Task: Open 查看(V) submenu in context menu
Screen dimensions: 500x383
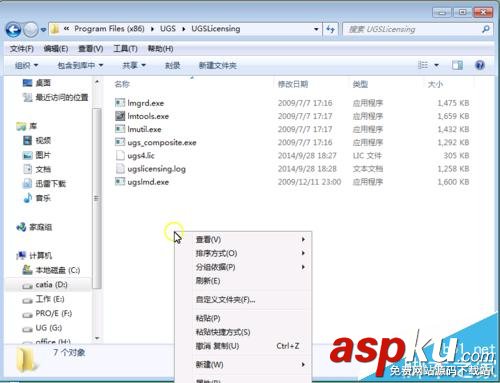Action: (x=243, y=239)
